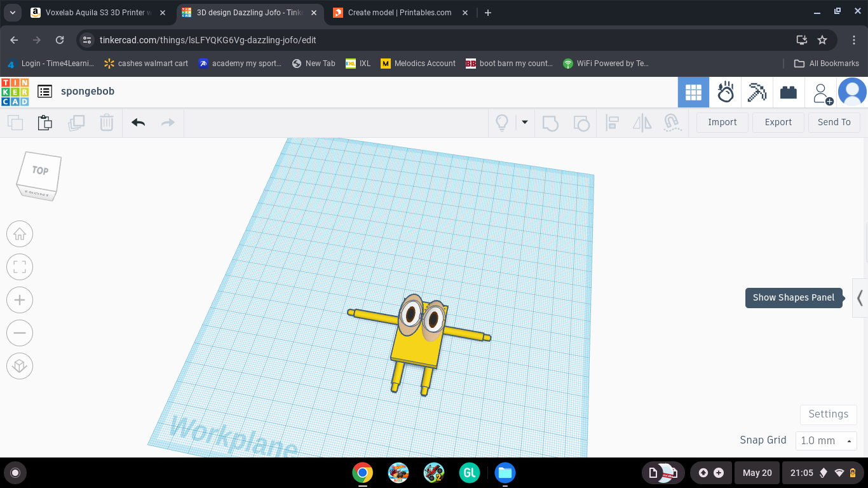This screenshot has width=868, height=488.
Task: Switch to the Voxelab Aquila S3 tab
Action: coord(98,13)
